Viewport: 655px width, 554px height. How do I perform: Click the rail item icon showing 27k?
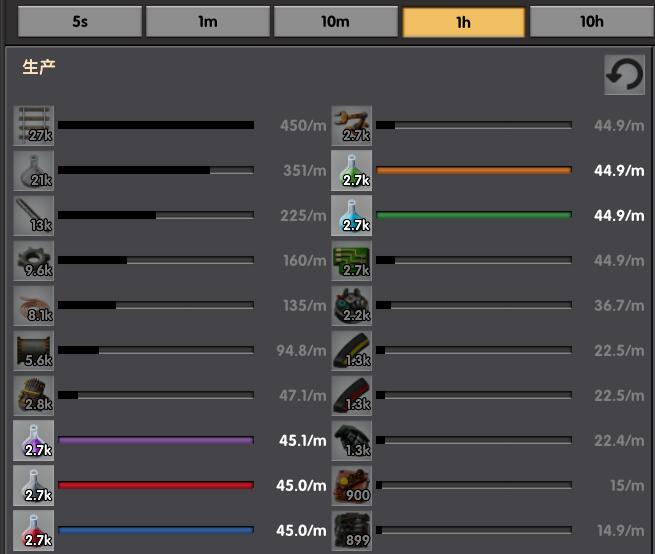(35, 126)
